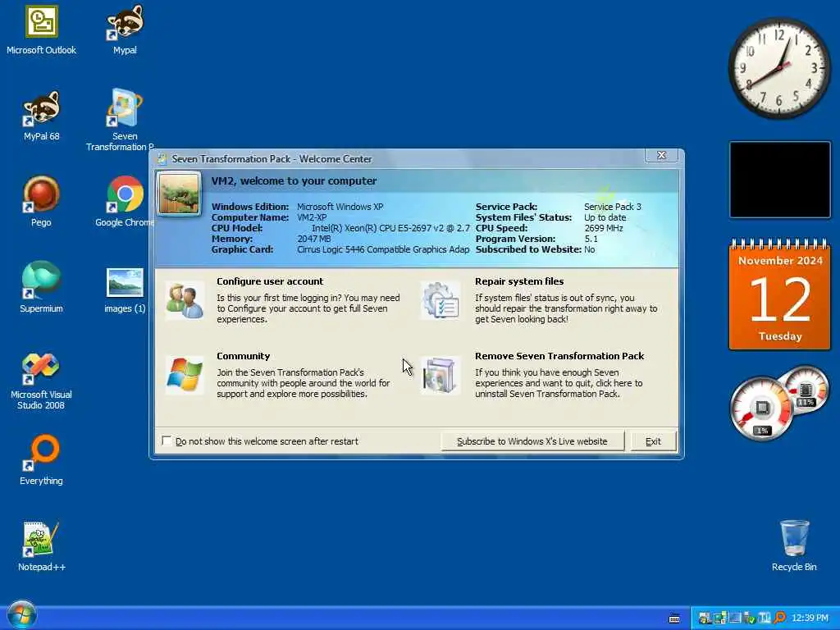
Task: Click the Repair system files gear icon
Action: click(440, 300)
